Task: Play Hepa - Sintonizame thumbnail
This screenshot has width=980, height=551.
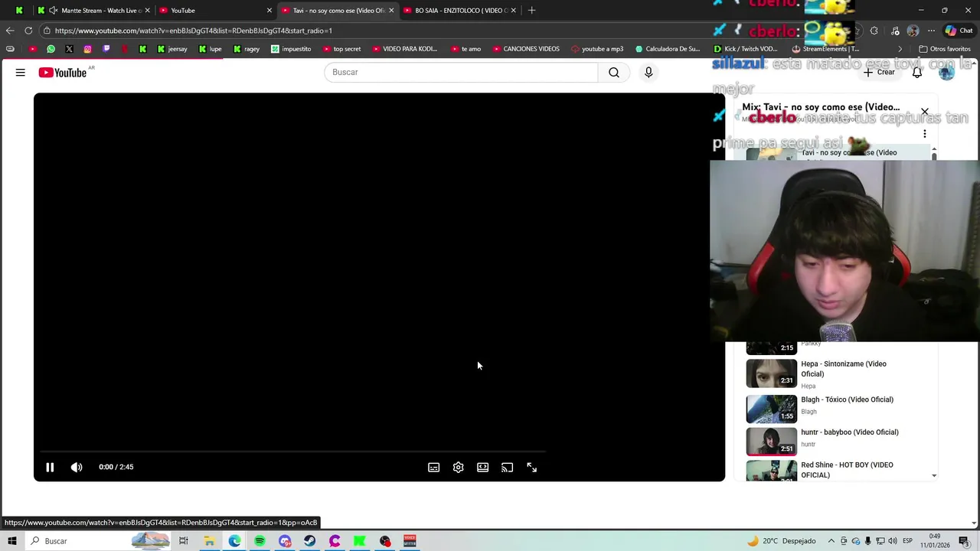Action: point(772,373)
